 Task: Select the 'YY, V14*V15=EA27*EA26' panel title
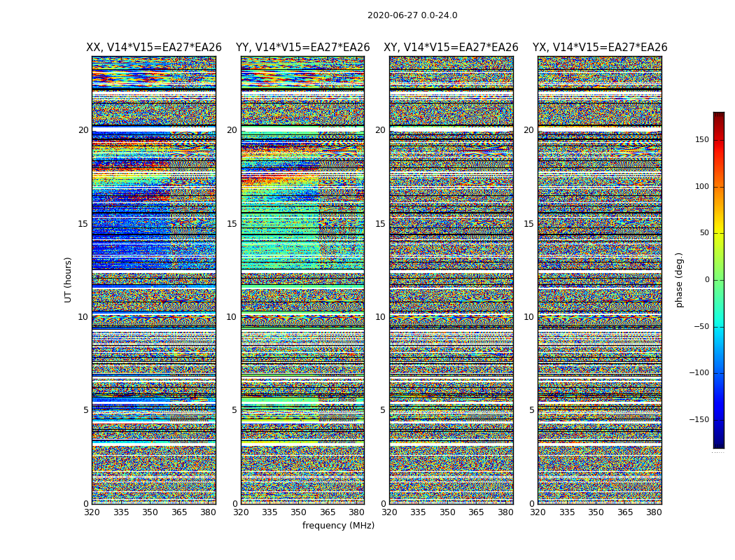tap(303, 48)
